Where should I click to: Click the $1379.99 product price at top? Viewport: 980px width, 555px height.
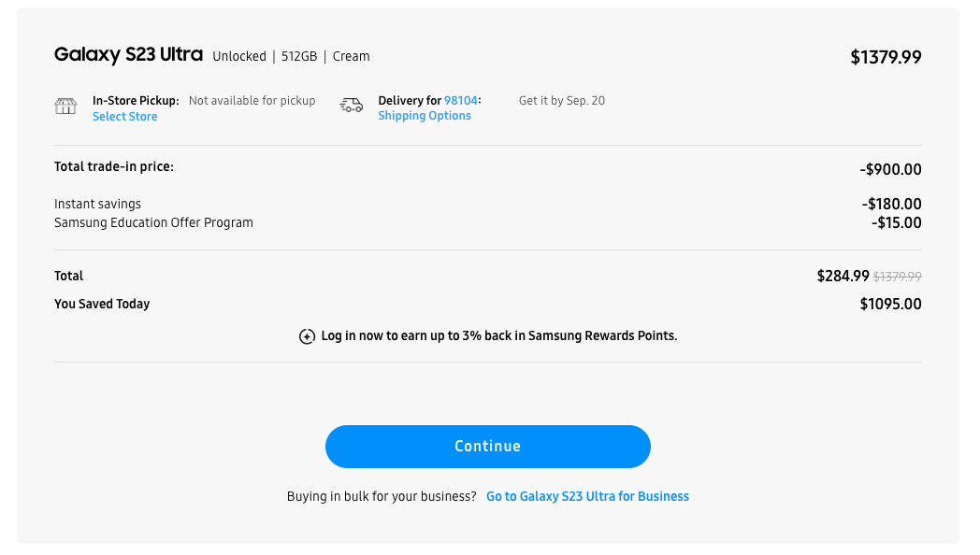click(x=886, y=57)
